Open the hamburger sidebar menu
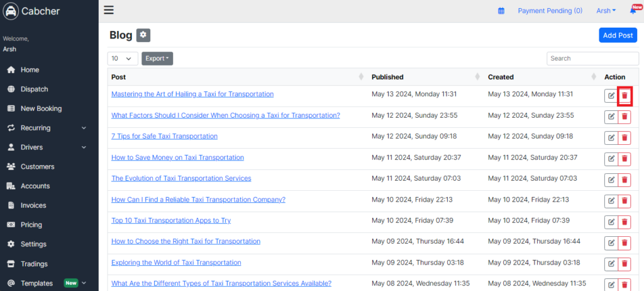The height and width of the screenshot is (291, 644). 108,10
